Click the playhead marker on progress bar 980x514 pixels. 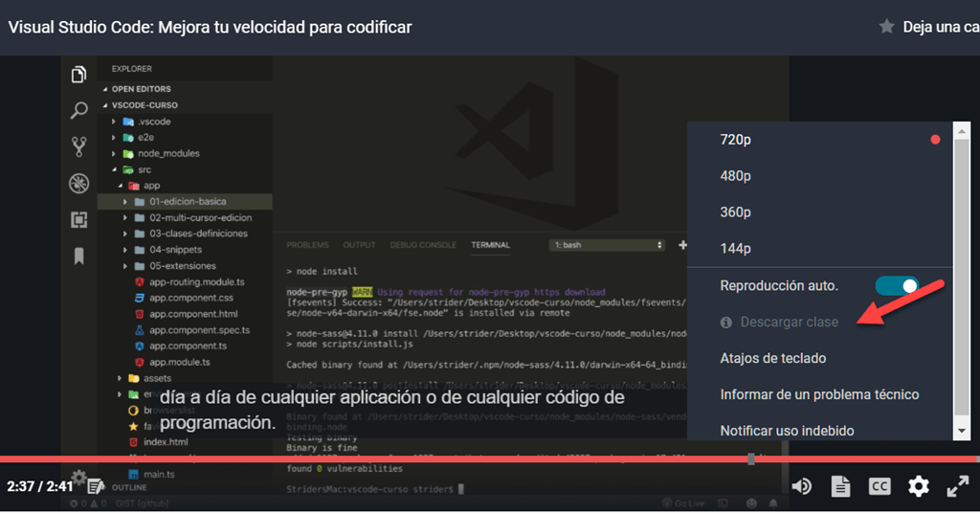pos(751,459)
